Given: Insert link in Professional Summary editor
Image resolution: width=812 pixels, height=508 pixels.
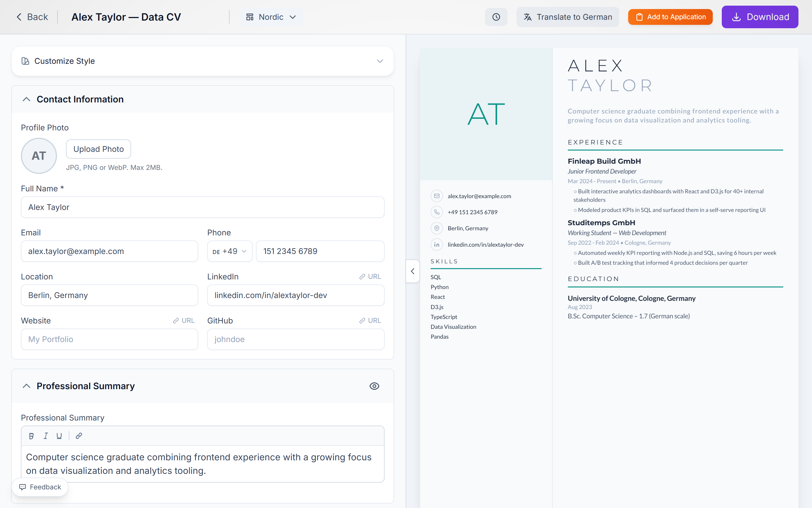Looking at the screenshot, I should pyautogui.click(x=79, y=436).
